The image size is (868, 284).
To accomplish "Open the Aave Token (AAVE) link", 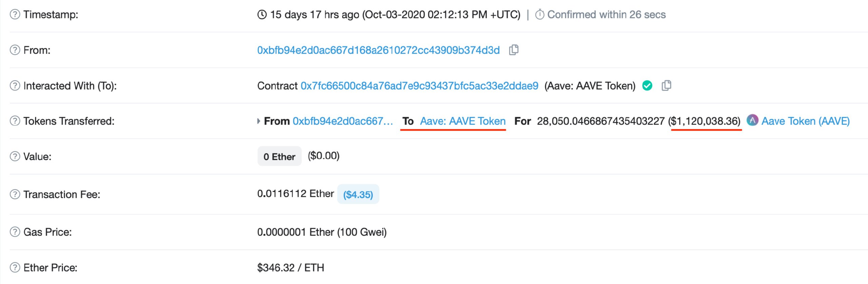I will pyautogui.click(x=805, y=121).
